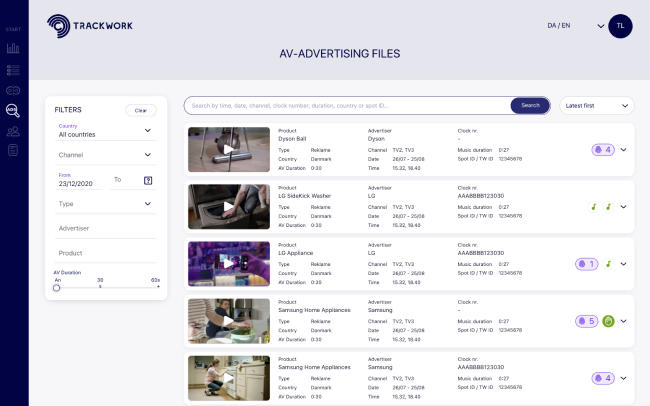The image size is (650, 406).
Task: Click the AV-ADVERTISING FILES heading
Action: (340, 53)
